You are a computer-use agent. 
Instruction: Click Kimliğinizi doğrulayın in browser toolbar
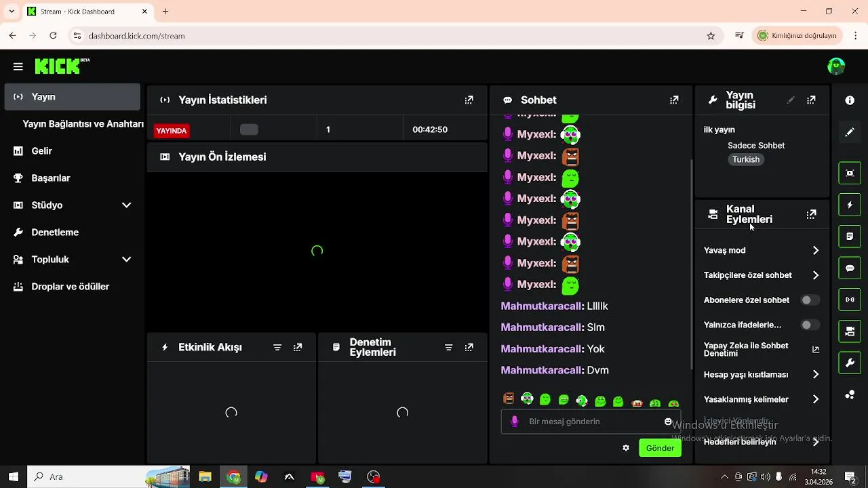click(797, 35)
